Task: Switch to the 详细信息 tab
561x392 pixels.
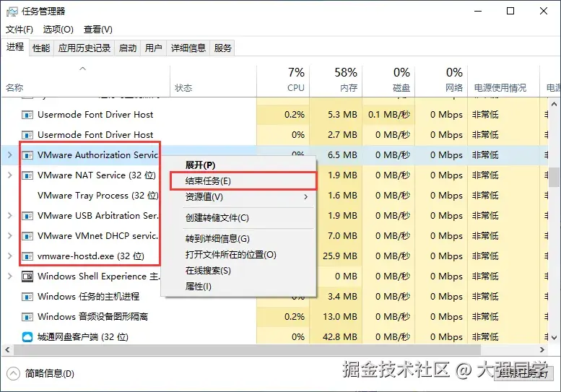Action: point(188,48)
